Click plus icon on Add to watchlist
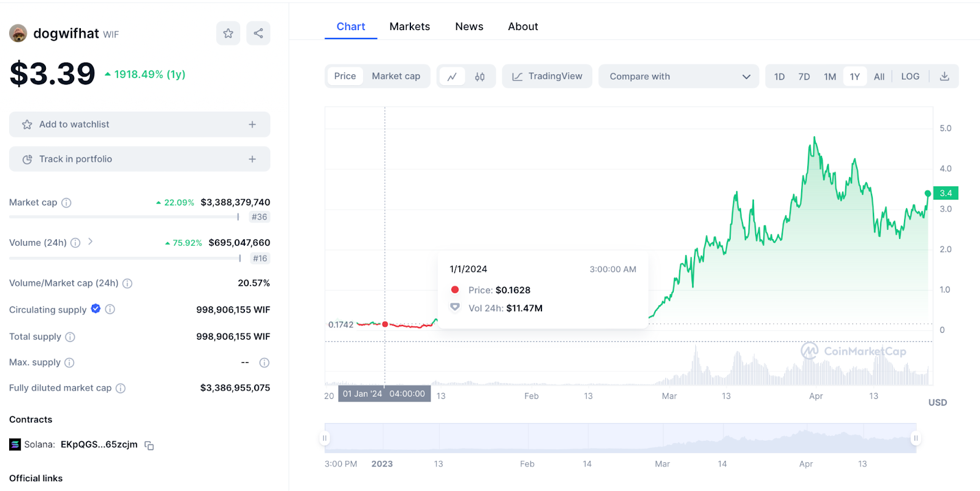This screenshot has height=491, width=980. pos(252,124)
